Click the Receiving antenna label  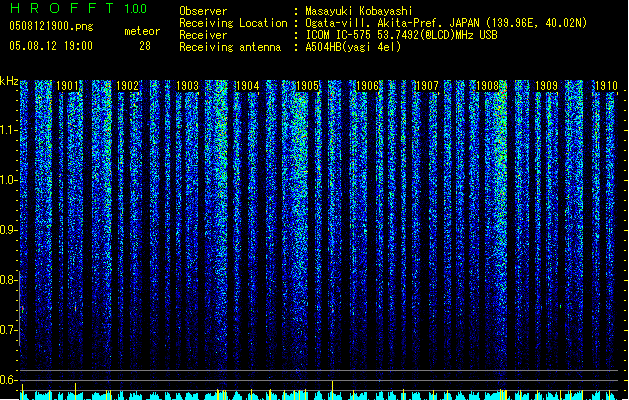click(230, 47)
